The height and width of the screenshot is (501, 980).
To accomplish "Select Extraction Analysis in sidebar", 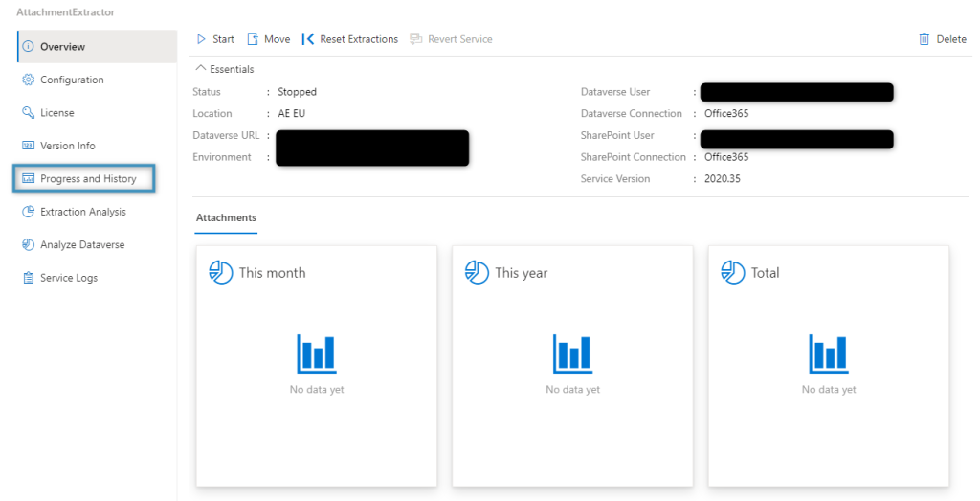I will click(97, 212).
